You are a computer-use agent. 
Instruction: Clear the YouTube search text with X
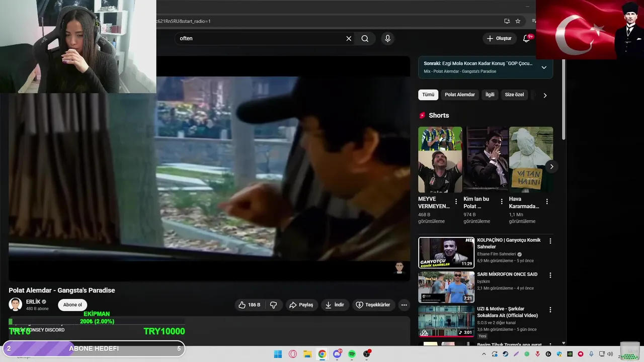[x=349, y=38]
